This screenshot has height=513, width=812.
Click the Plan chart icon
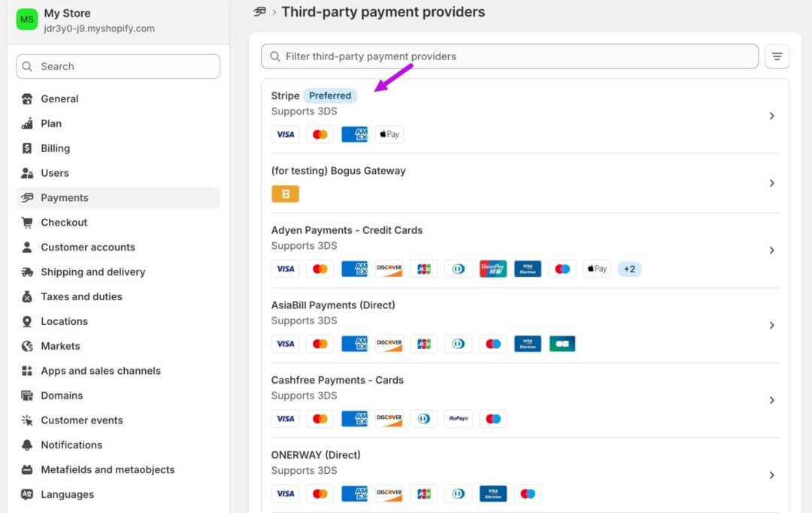point(27,124)
